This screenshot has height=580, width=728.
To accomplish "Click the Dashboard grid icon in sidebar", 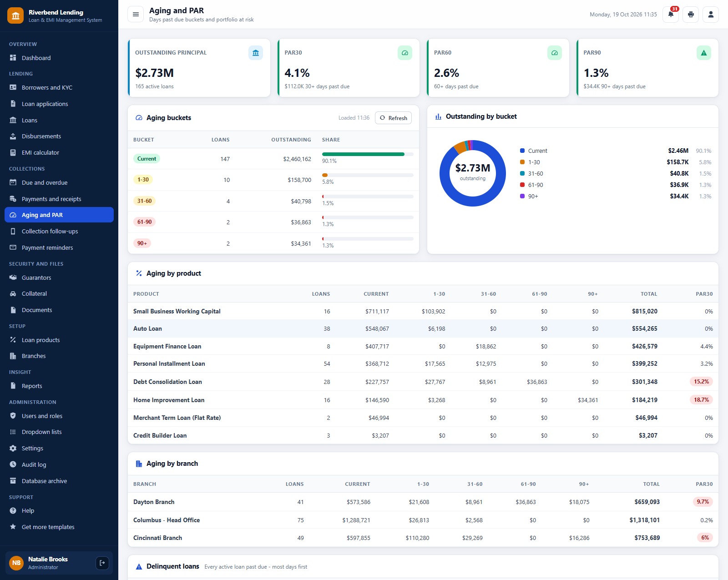I will [13, 58].
